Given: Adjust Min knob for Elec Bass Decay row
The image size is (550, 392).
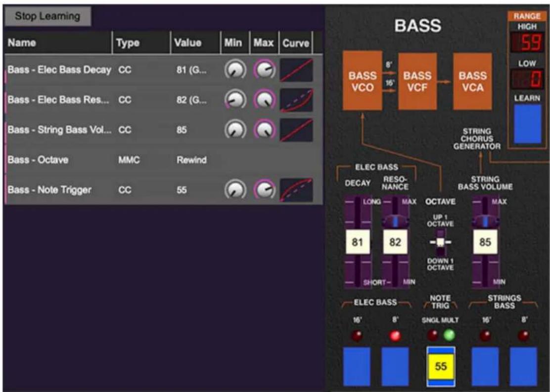Looking at the screenshot, I should pyautogui.click(x=235, y=70).
